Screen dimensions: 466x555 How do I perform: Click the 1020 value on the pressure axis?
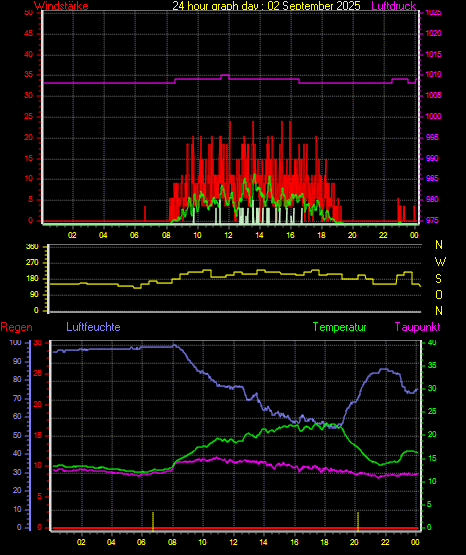pos(433,34)
